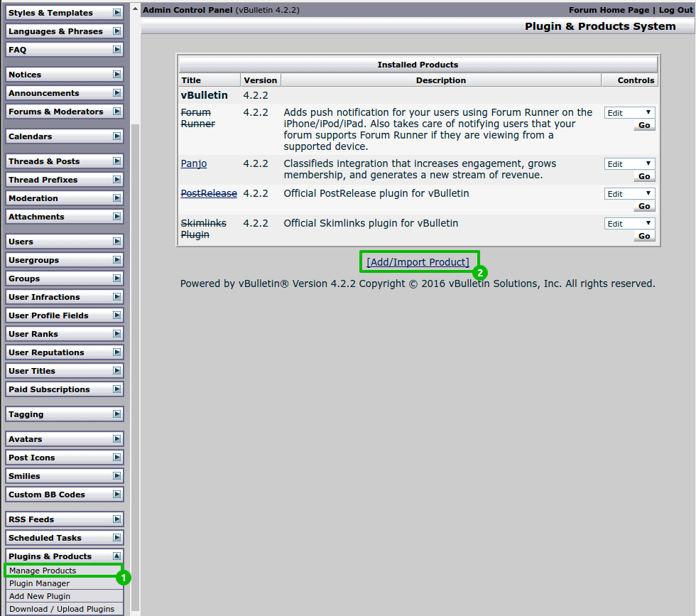Click the Tagging expand arrow icon
Screen dimensions: 696x616
pos(116,414)
